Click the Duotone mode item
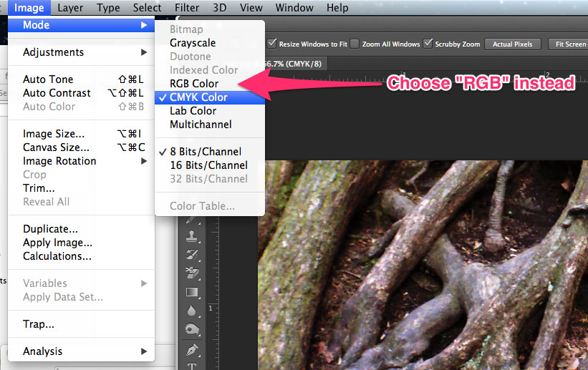 click(210, 57)
